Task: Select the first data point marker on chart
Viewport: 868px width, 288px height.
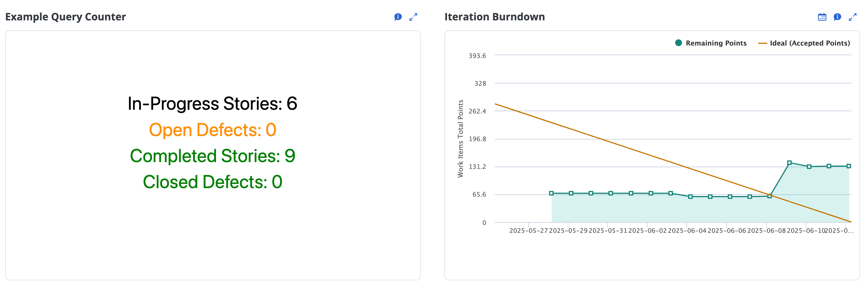Action: coord(552,193)
